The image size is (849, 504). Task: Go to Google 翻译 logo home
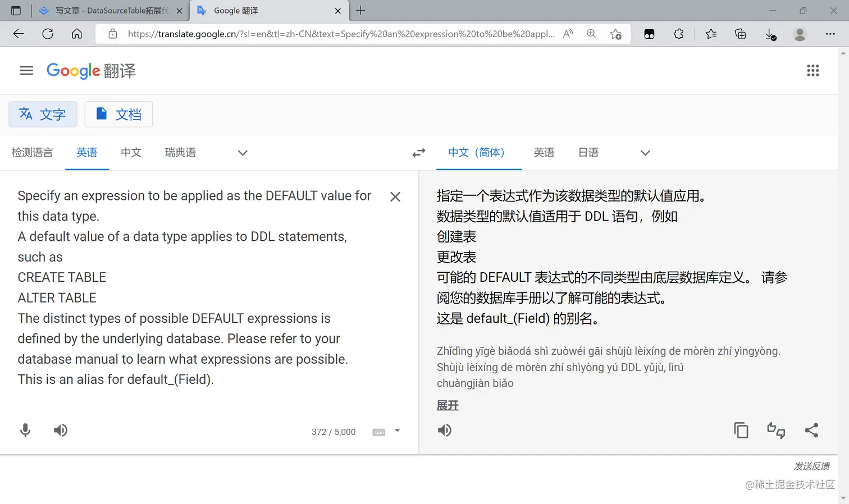(91, 71)
